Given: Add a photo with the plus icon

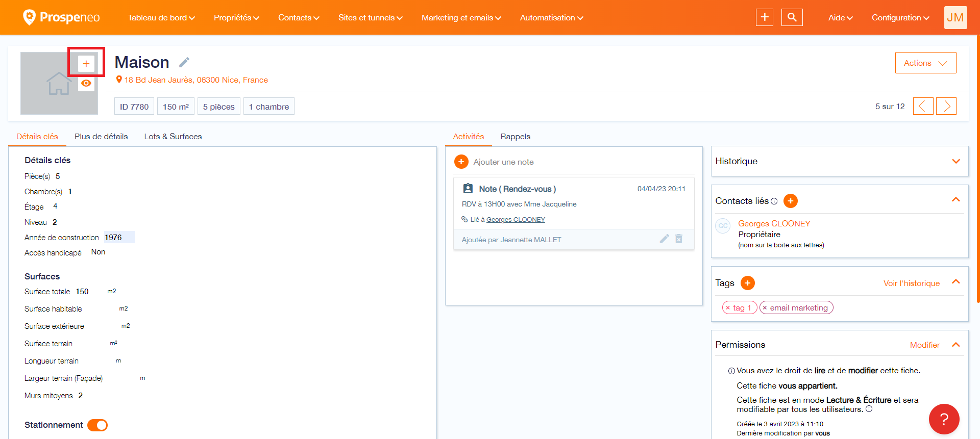Looking at the screenshot, I should 86,64.
